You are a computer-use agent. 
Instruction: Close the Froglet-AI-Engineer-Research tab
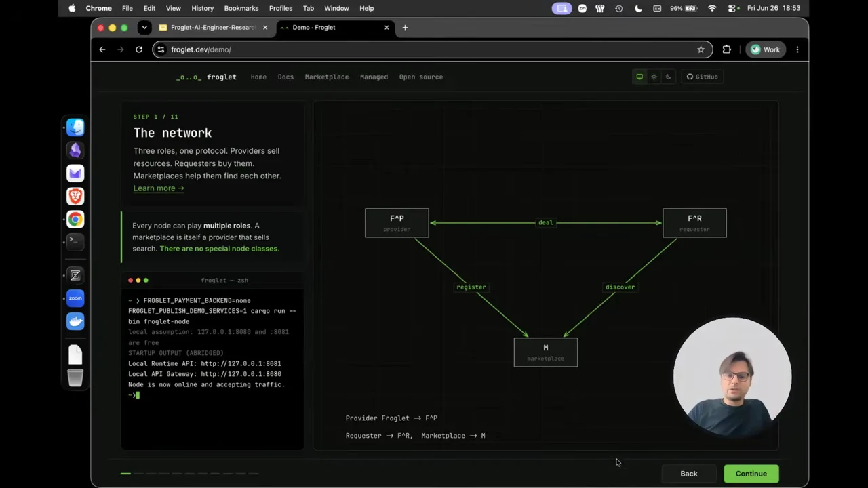coord(265,28)
